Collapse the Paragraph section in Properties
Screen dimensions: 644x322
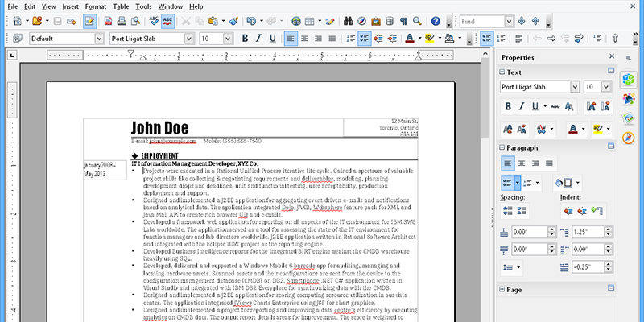502,147
